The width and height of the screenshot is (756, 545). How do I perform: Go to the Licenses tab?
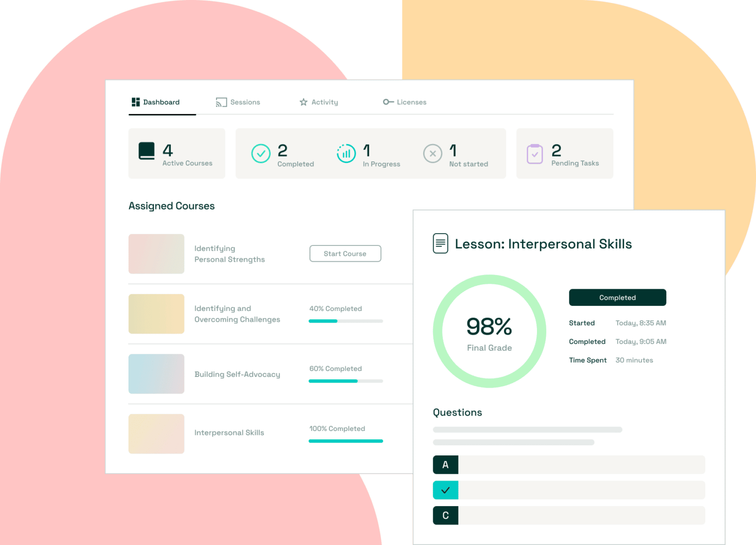click(405, 102)
